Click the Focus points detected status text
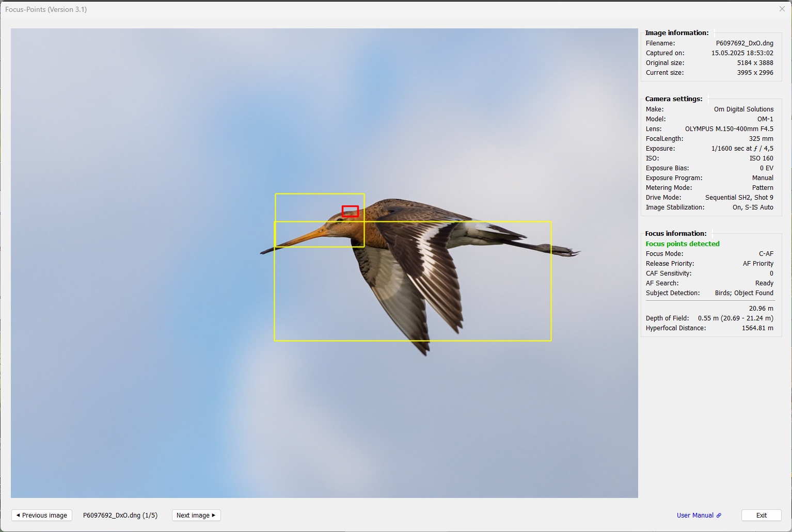This screenshot has width=792, height=532. point(682,244)
